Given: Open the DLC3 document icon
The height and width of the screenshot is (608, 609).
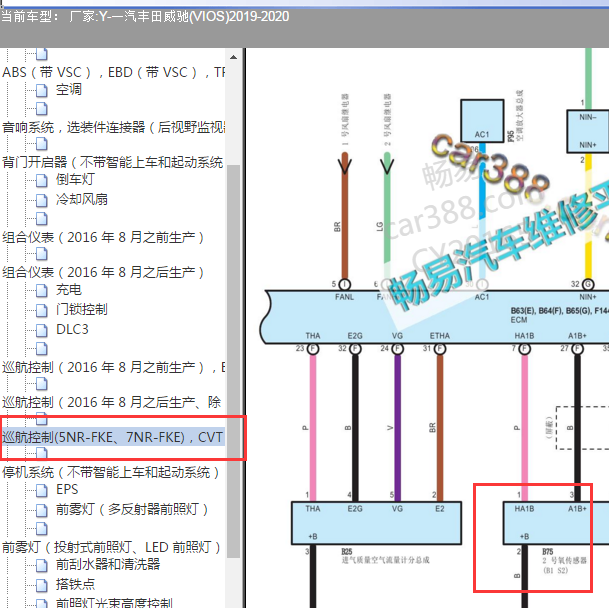Looking at the screenshot, I should coord(42,330).
